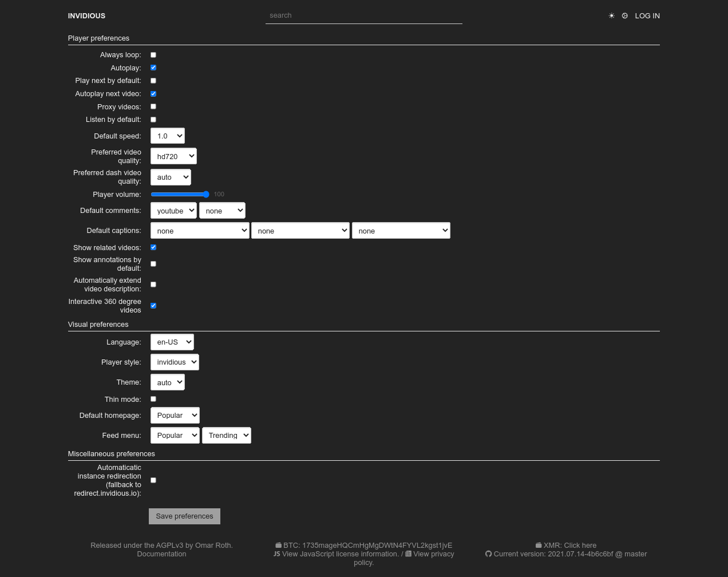This screenshot has height=577, width=728.
Task: Enable Proxy videos
Action: click(x=153, y=106)
